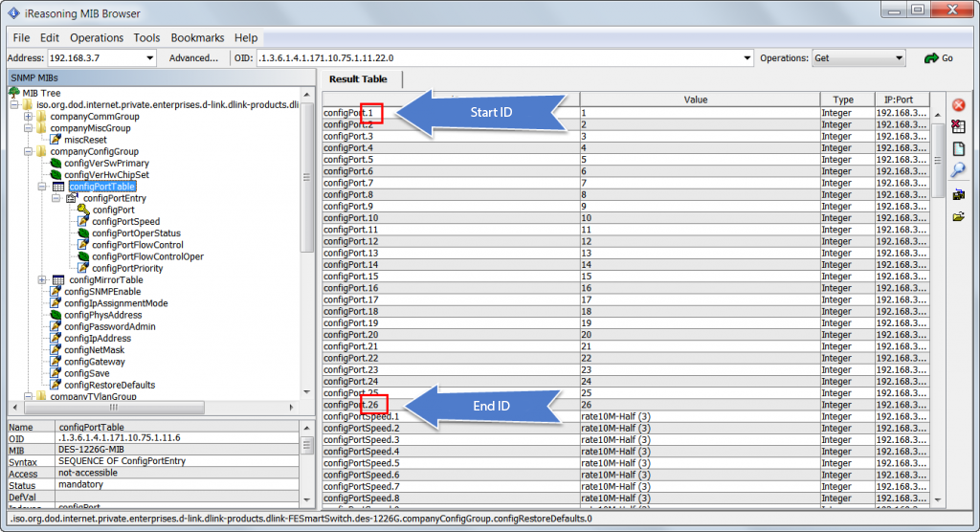Select the configPort.13 result row
Viewport: 980px width, 532px height.
click(x=626, y=254)
